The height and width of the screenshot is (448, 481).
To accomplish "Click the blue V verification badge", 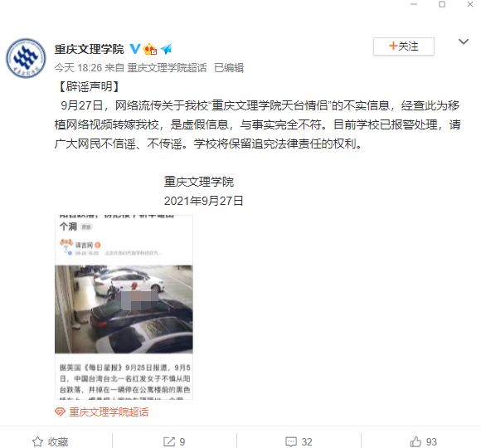I will click(x=134, y=49).
